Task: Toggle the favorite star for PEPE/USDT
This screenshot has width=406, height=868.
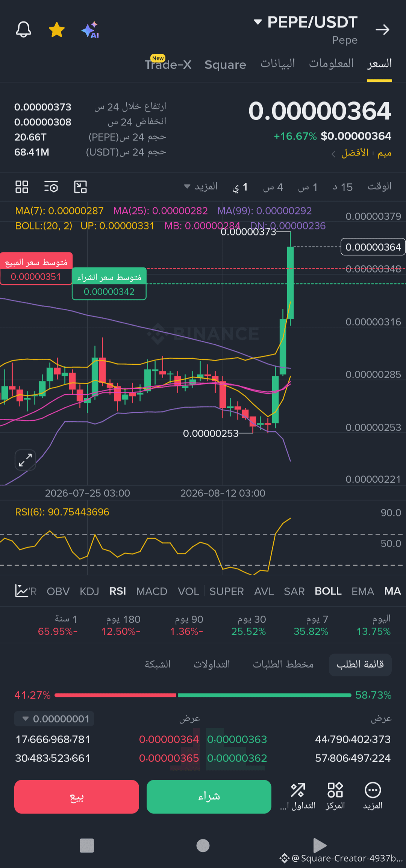Action: tap(57, 29)
